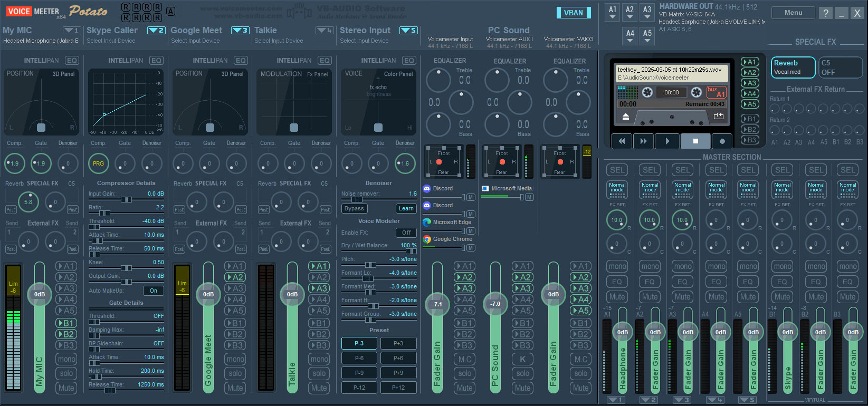
Task: Fast-forward the cassette recorder
Action: tap(643, 141)
